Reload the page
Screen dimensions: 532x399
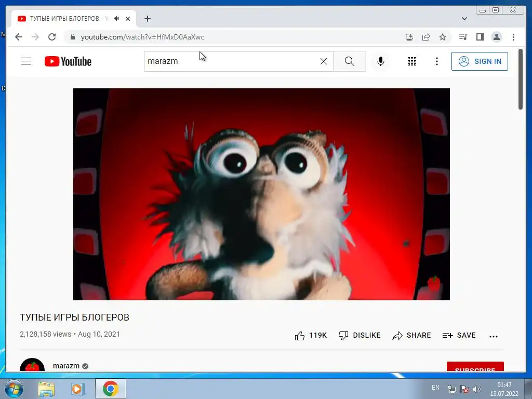52,37
